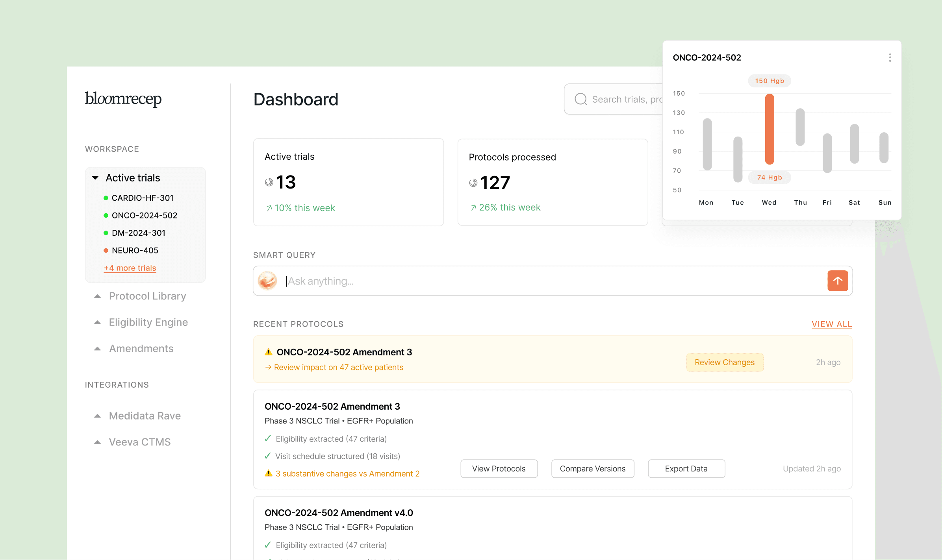Select NEURO-405 trial in sidebar
The image size is (942, 560).
click(x=135, y=250)
